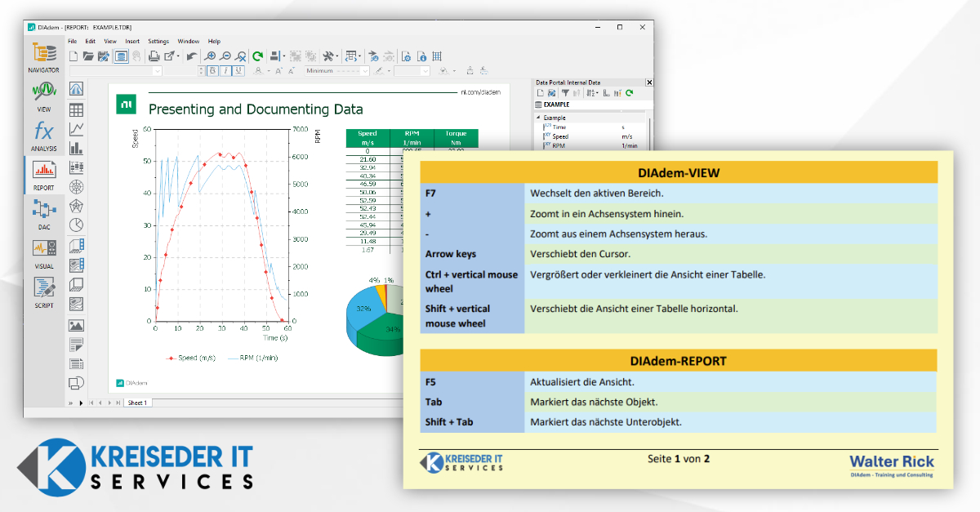
Task: Open the Edit menu
Action: [90, 41]
